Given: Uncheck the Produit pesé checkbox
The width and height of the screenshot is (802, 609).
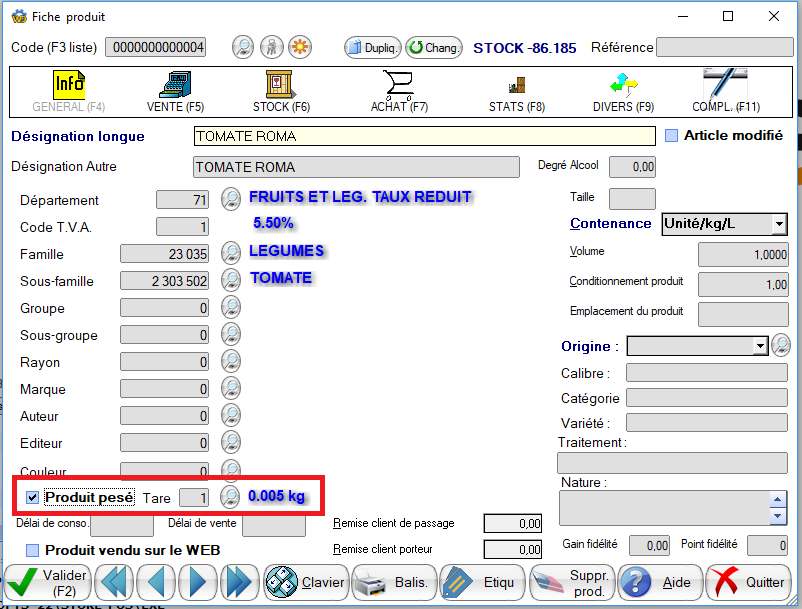Looking at the screenshot, I should (x=32, y=497).
